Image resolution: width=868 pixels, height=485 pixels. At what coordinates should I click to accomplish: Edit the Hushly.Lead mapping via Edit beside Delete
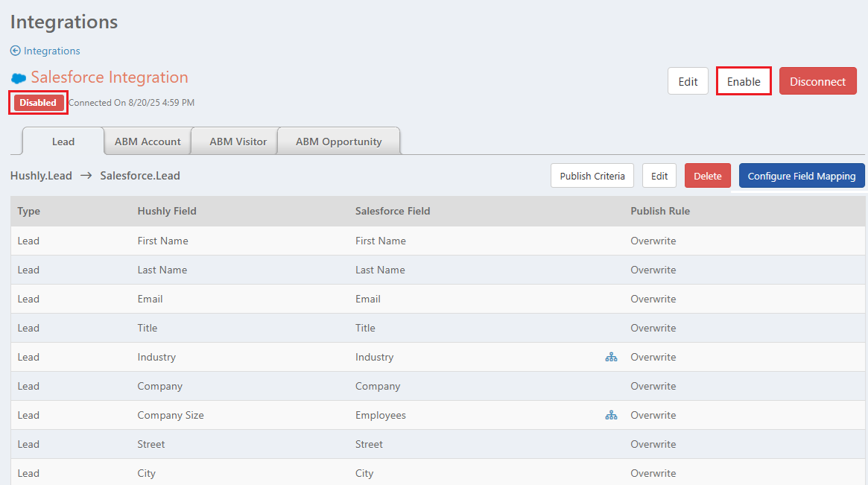659,176
